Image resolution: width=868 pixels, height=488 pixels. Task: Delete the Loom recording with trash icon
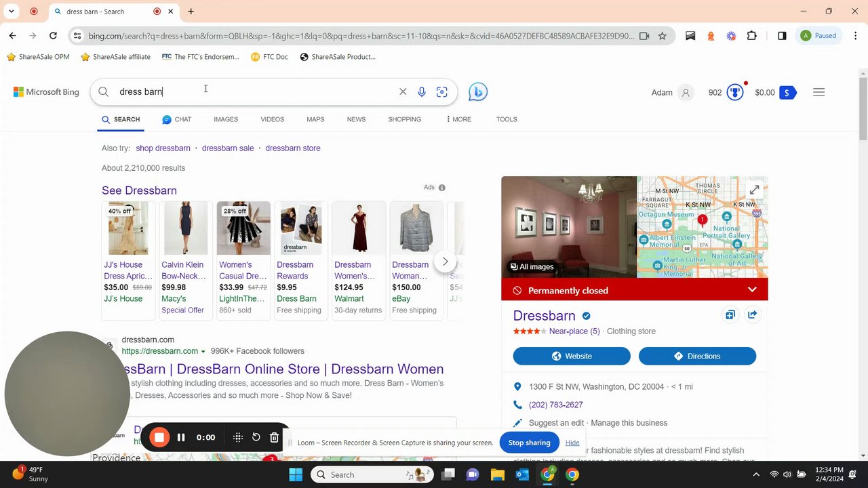pyautogui.click(x=274, y=437)
